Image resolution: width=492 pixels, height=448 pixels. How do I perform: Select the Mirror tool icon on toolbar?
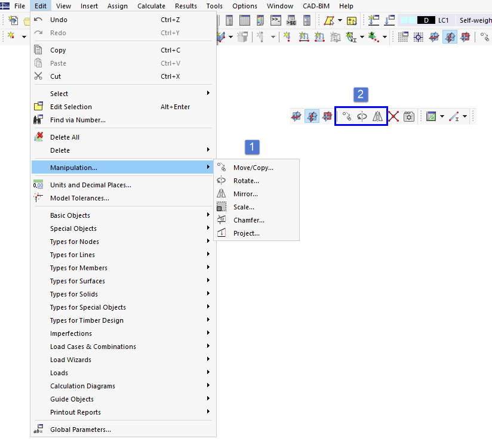[x=378, y=116]
